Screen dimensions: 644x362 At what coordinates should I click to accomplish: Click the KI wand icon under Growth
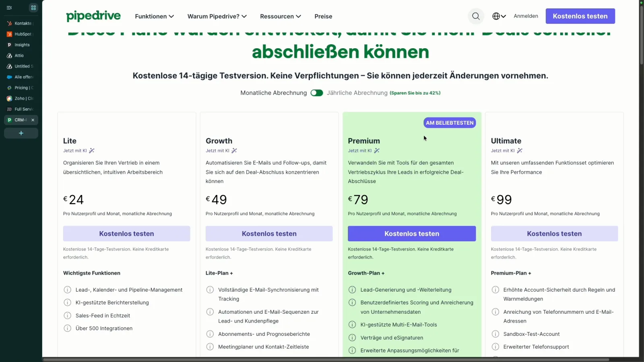pyautogui.click(x=234, y=150)
